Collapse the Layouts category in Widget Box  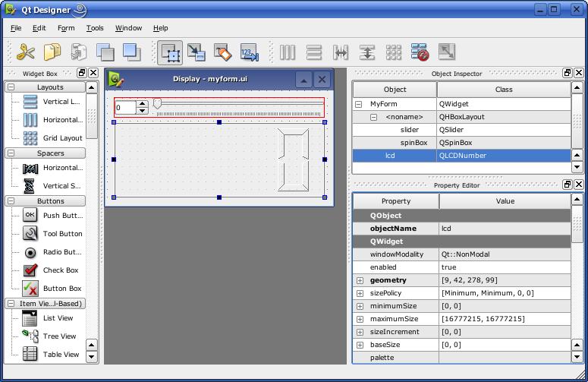(x=11, y=87)
